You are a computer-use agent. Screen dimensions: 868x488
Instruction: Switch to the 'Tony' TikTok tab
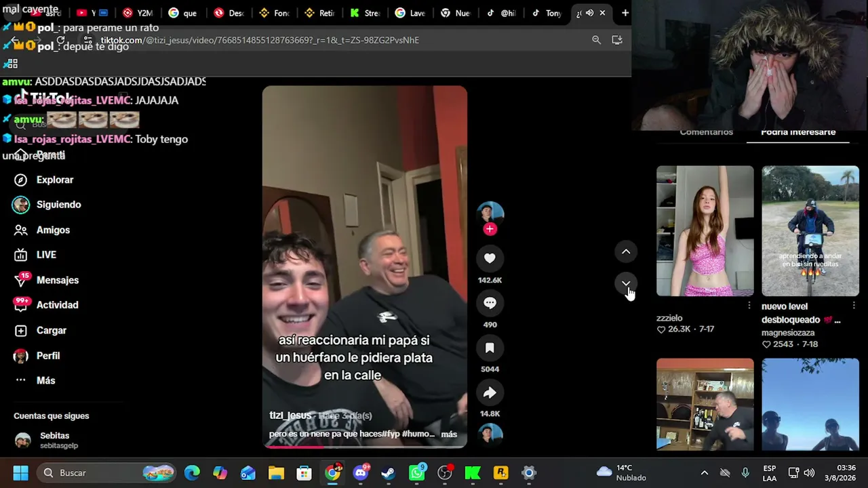click(x=547, y=13)
